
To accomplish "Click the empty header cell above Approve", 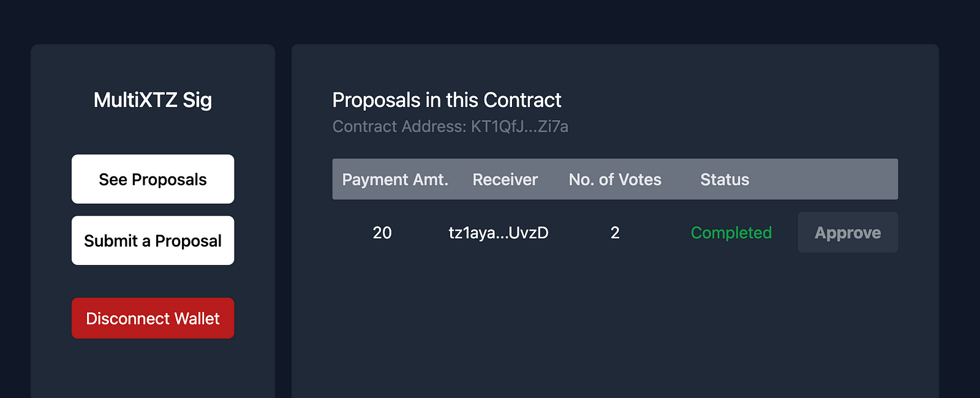I will point(847,179).
